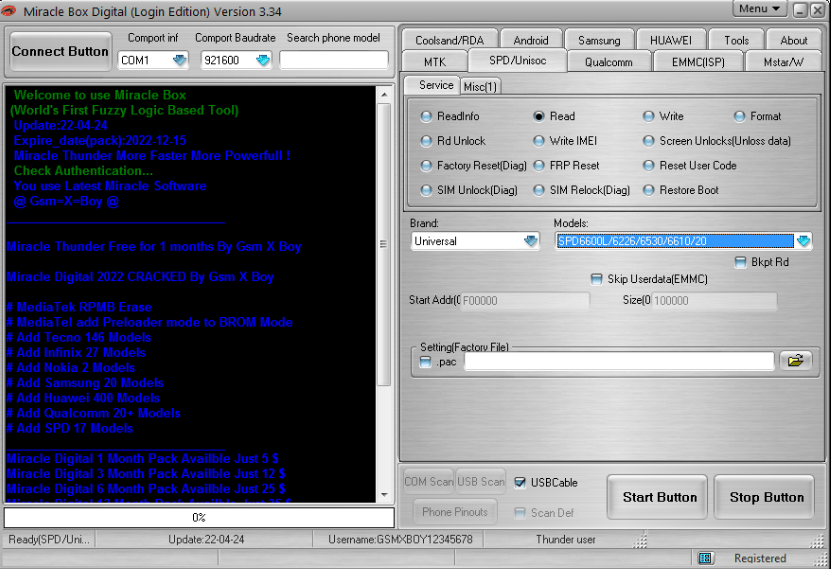
Task: Click the Start Addr F00000 field
Action: click(x=525, y=300)
